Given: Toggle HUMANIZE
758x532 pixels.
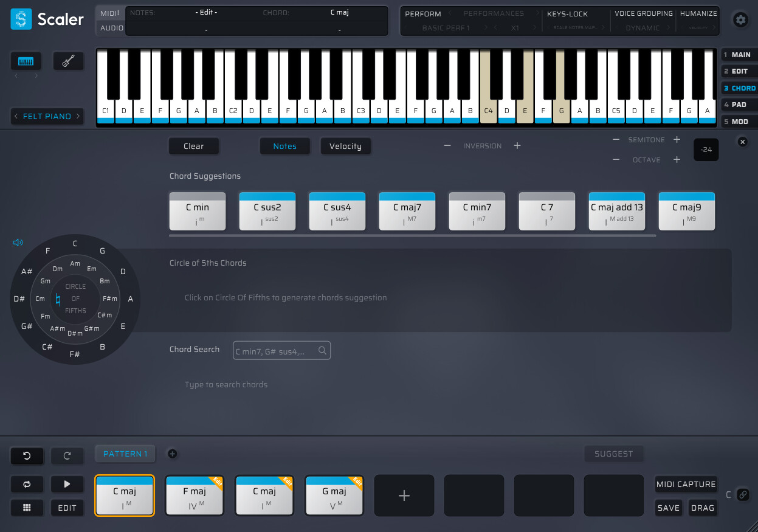Looking at the screenshot, I should tap(698, 13).
